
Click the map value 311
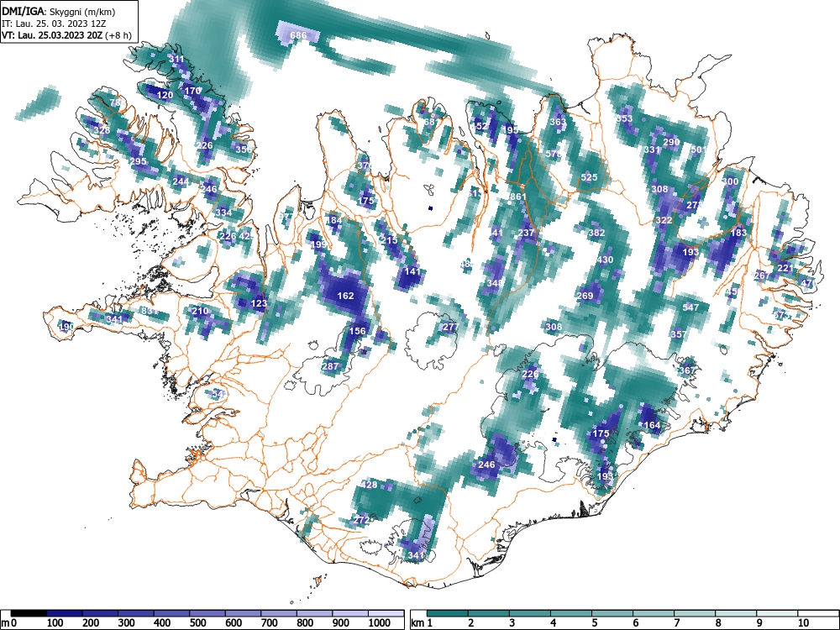coord(176,59)
